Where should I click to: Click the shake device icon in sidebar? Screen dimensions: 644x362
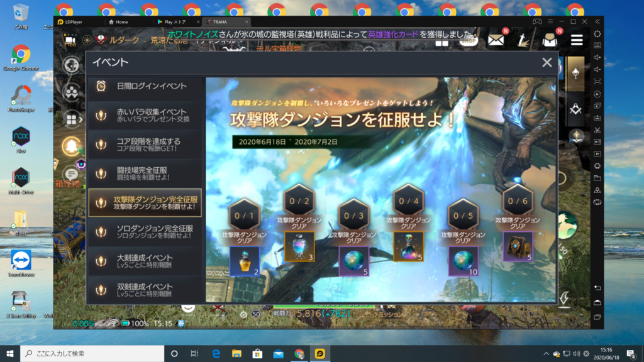click(x=597, y=202)
